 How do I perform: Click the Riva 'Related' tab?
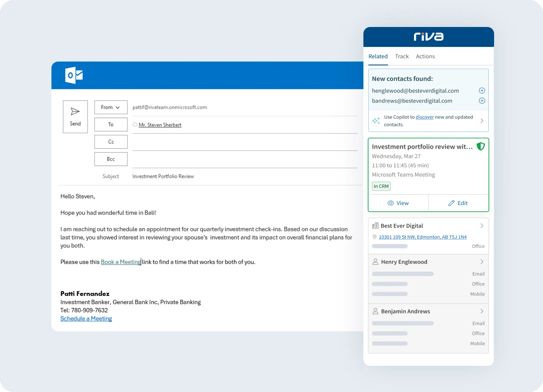[x=379, y=56]
